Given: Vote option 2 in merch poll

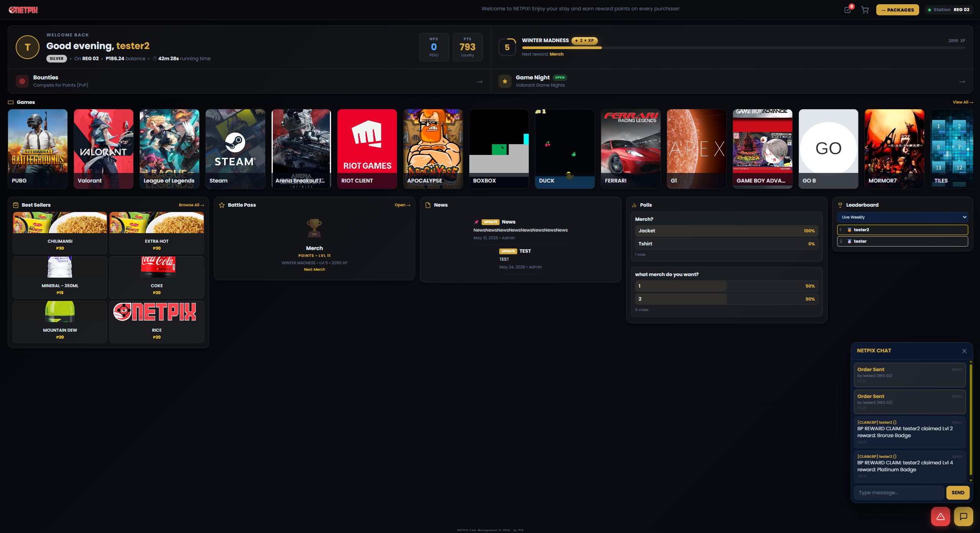Looking at the screenshot, I should coord(726,299).
